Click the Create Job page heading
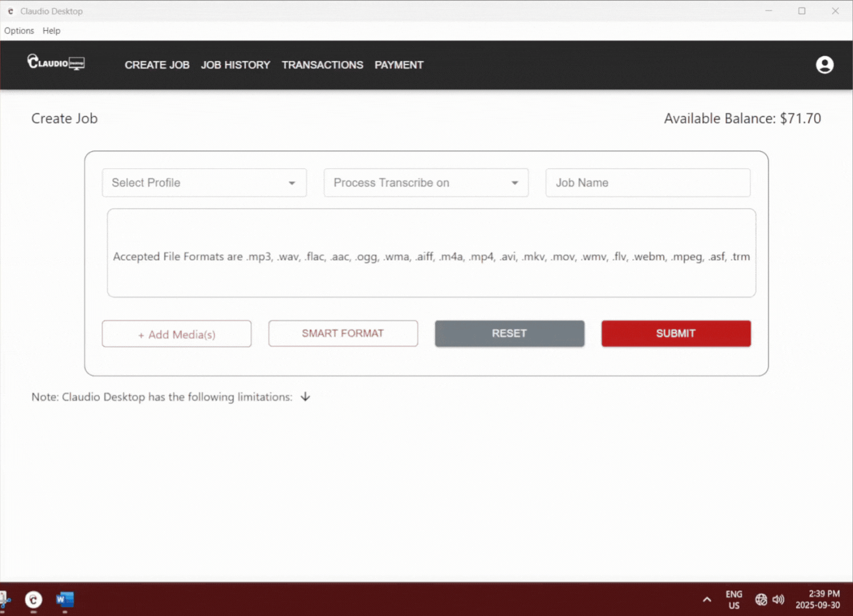This screenshot has width=853, height=616. point(64,119)
